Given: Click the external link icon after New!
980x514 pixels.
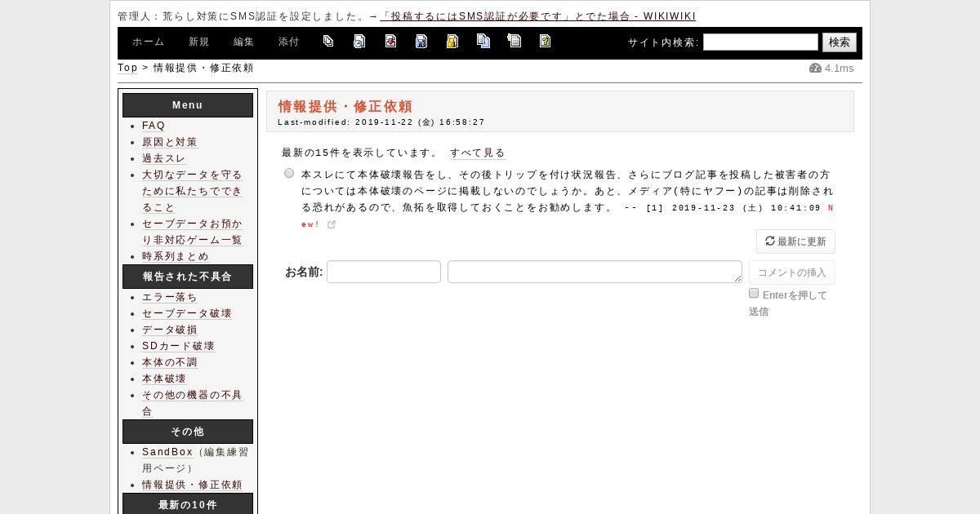Looking at the screenshot, I should pos(332,224).
